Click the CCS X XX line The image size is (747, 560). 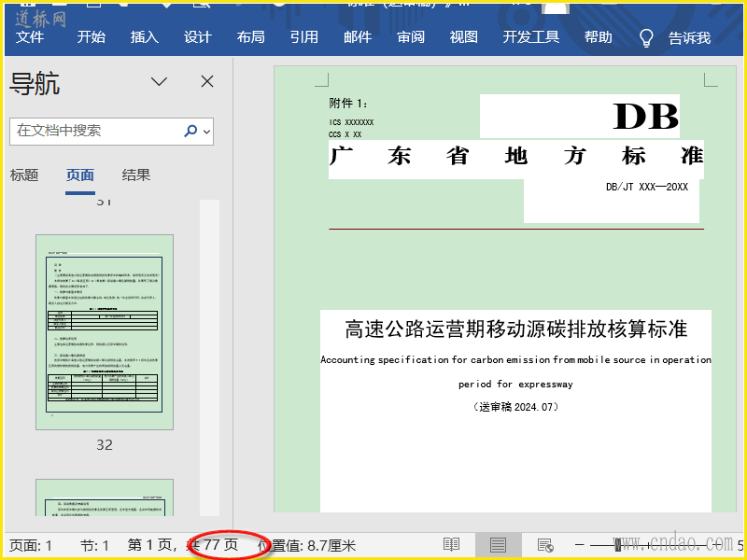coord(345,134)
